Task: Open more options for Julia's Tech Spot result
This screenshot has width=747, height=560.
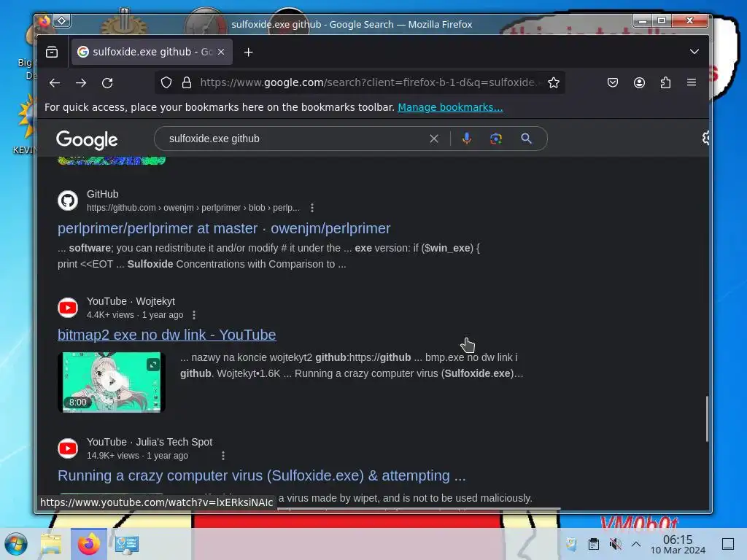Action: point(223,456)
